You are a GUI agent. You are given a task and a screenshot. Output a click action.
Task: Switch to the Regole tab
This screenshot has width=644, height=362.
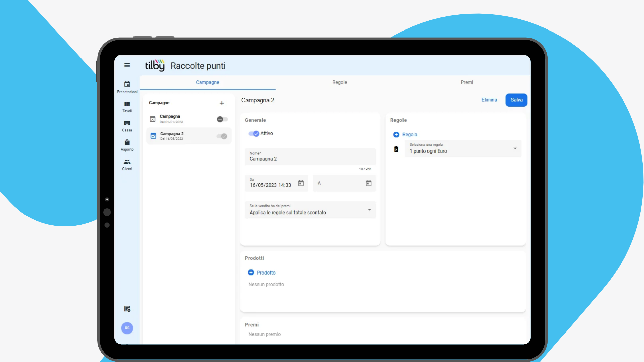[340, 82]
